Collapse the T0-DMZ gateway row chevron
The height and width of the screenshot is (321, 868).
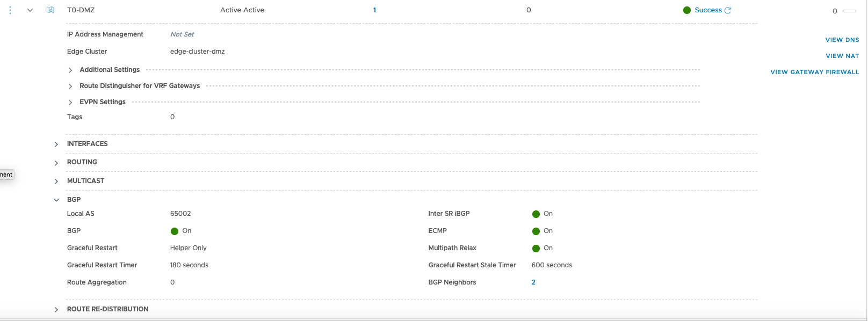(30, 10)
